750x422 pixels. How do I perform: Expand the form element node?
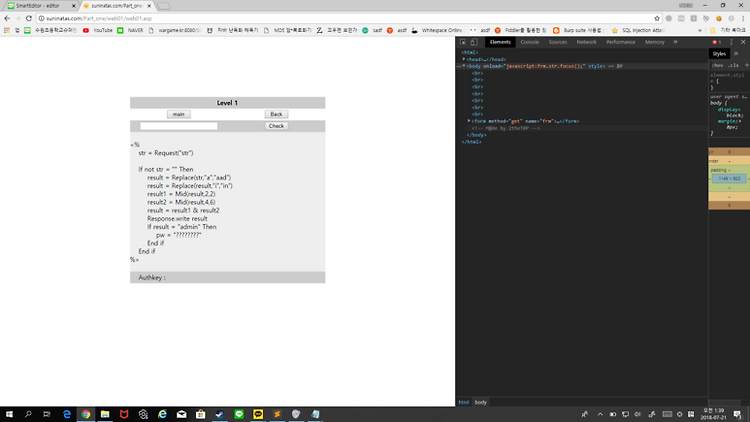[469, 121]
